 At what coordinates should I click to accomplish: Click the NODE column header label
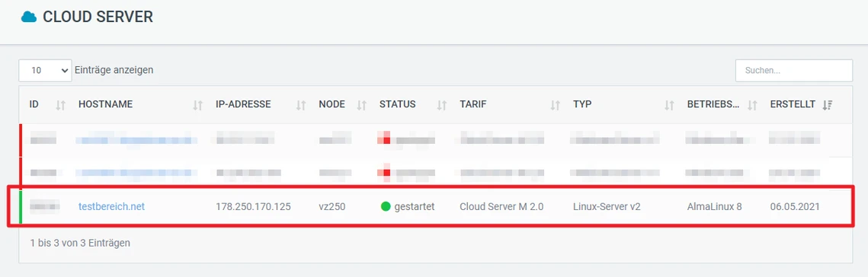pos(332,104)
